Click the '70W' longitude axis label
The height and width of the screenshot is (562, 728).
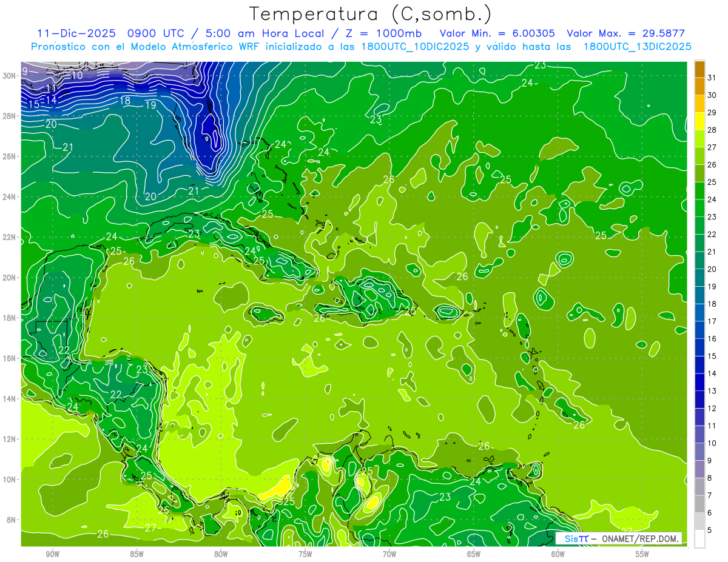point(389,554)
